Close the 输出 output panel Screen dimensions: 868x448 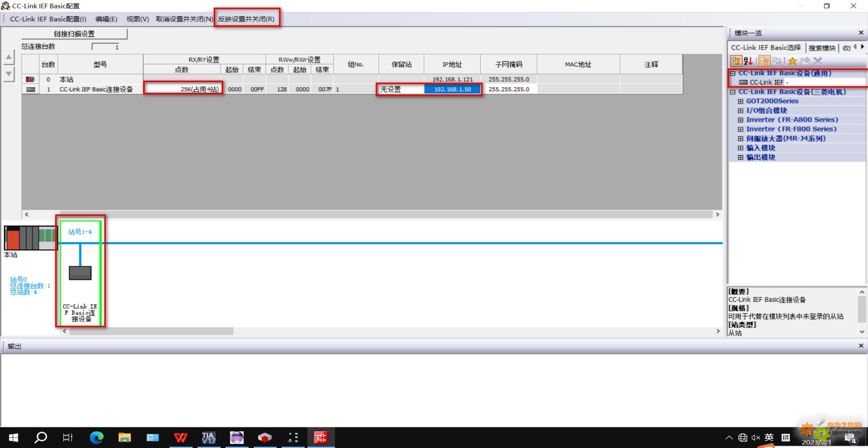861,346
